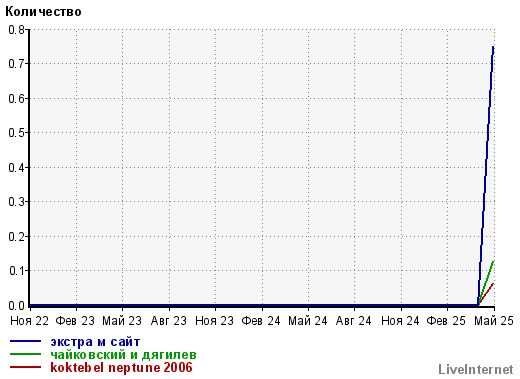Click the 0.8 y-axis value
The height and width of the screenshot is (379, 520).
point(17,30)
